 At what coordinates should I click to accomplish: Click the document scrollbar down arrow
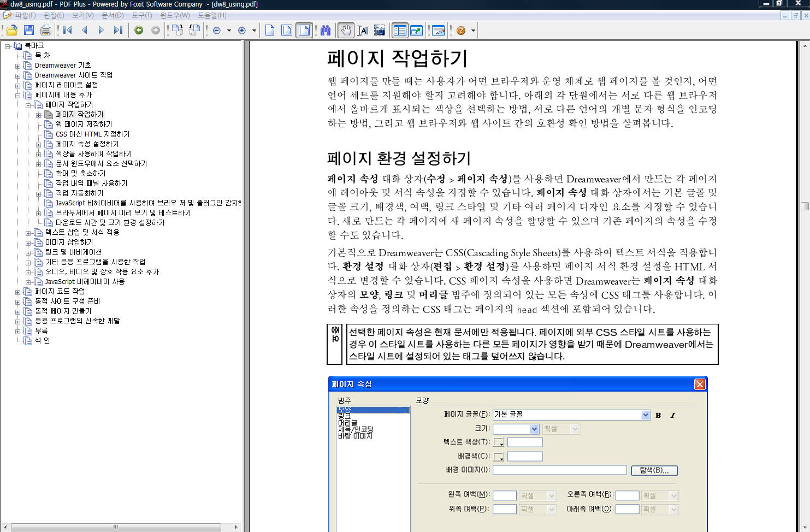pos(805,527)
